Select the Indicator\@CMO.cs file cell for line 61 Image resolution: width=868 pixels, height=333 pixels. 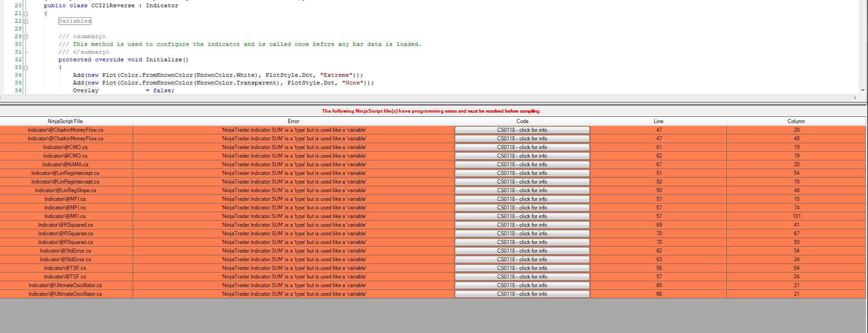[x=65, y=147]
